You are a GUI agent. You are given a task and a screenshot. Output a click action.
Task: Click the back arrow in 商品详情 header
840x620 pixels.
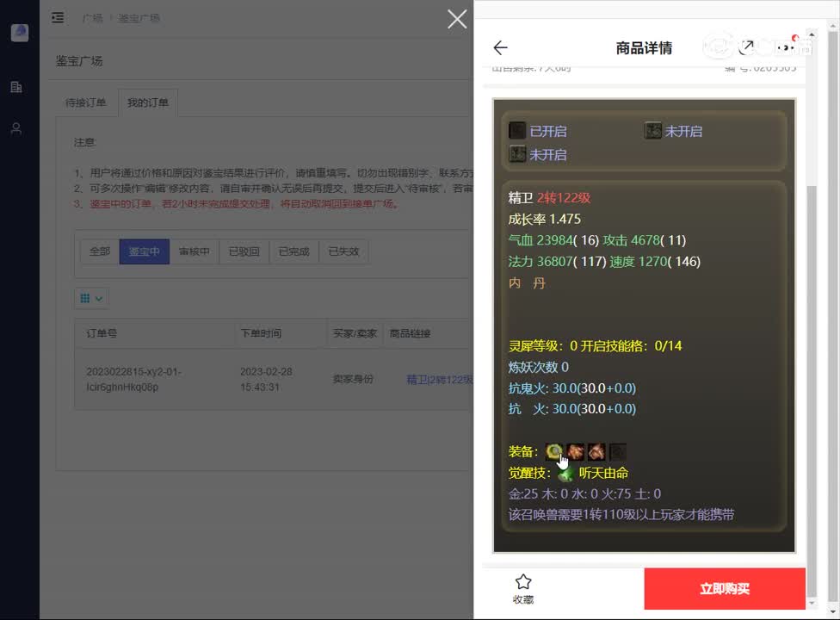point(500,47)
